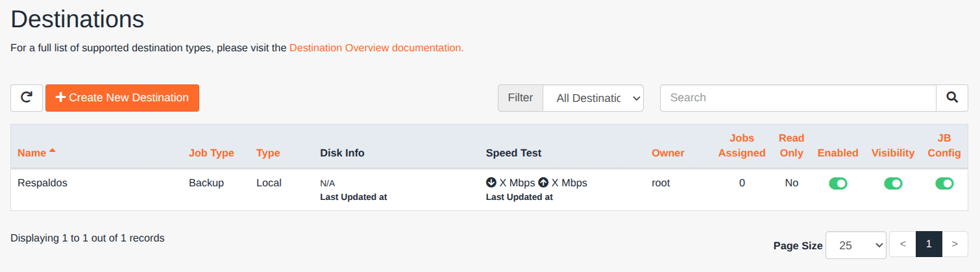This screenshot has height=272, width=980.
Task: Go to next page arrow
Action: 954,244
